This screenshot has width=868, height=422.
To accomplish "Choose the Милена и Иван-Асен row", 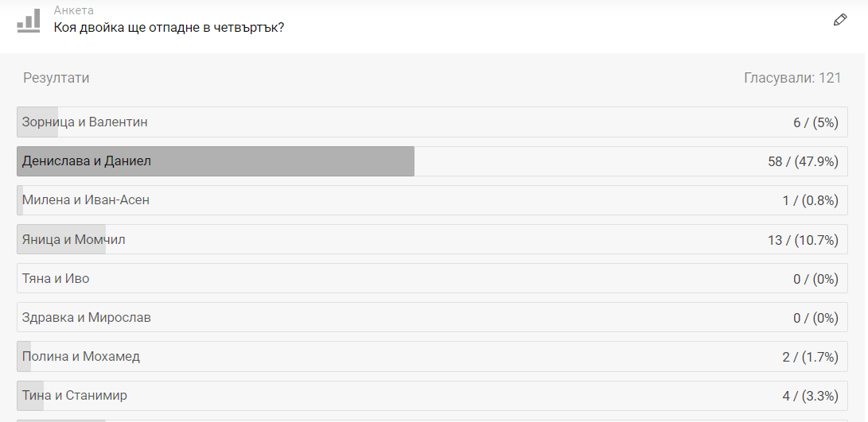I will click(86, 200).
